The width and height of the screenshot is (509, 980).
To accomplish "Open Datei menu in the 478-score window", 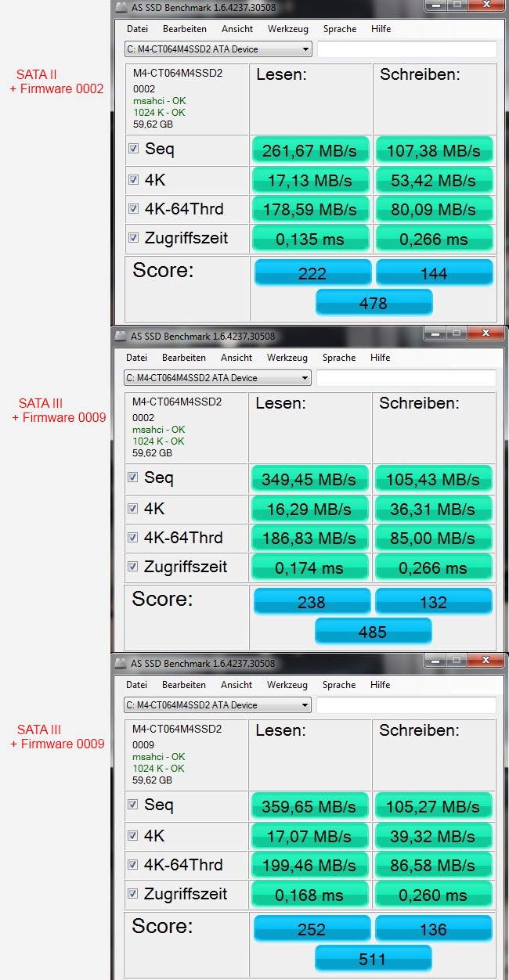I will click(137, 29).
